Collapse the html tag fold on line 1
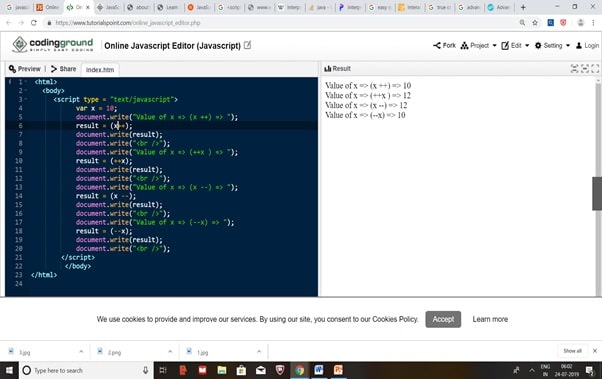Viewport: 602px width, 379px height. [26, 82]
